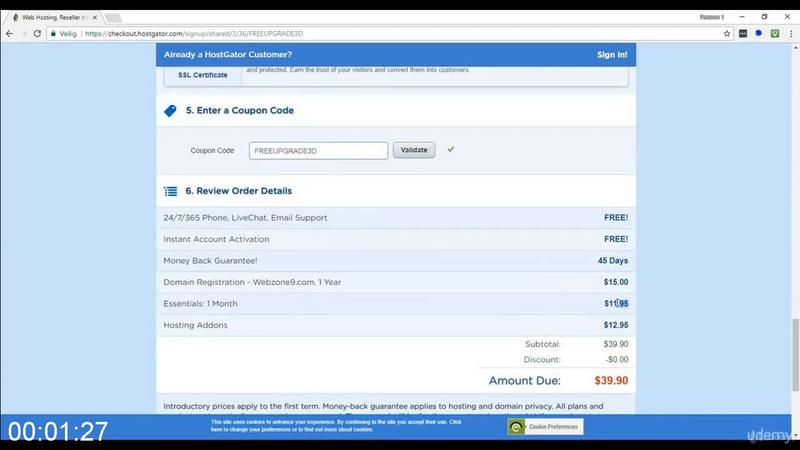Viewport: 800px width, 450px height.
Task: Click the 'Subtotal:' label
Action: pos(542,344)
